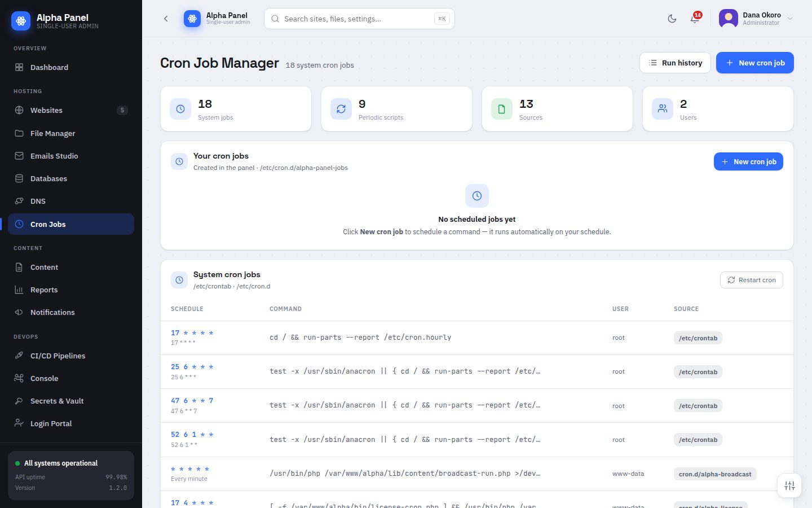Go to Dashboard menu item
The width and height of the screenshot is (812, 508).
[71, 67]
